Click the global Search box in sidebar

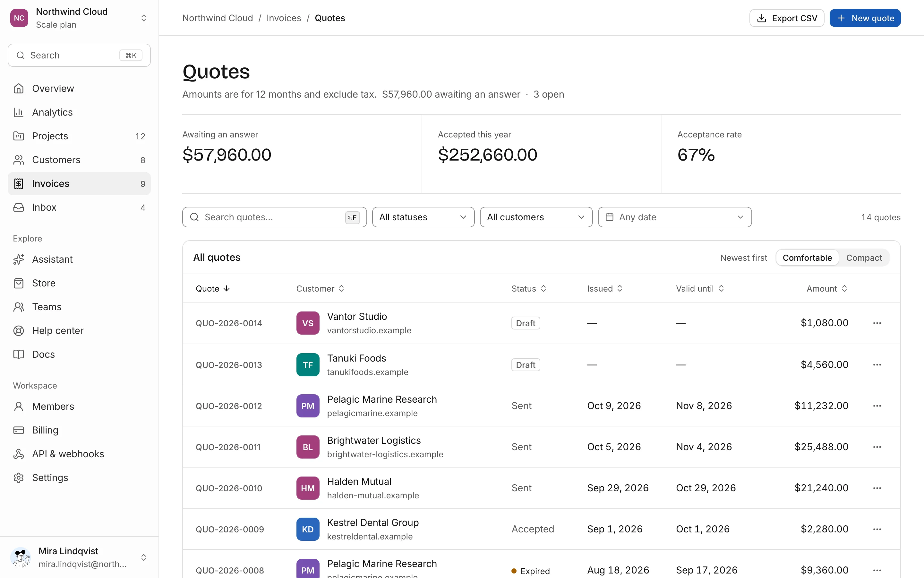(79, 55)
